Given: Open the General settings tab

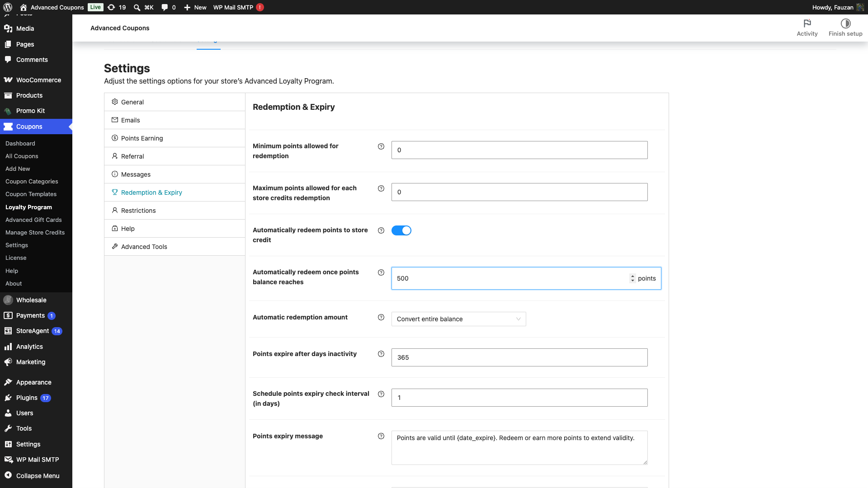Looking at the screenshot, I should 175,102.
